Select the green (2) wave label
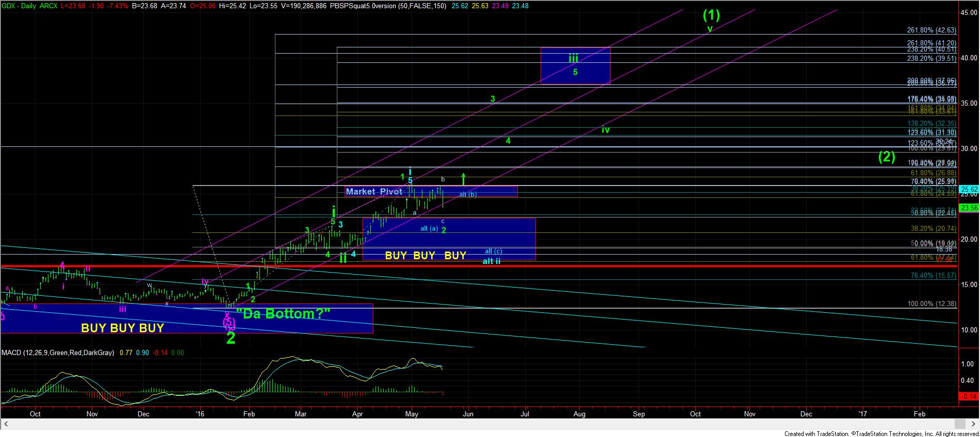 pyautogui.click(x=887, y=157)
